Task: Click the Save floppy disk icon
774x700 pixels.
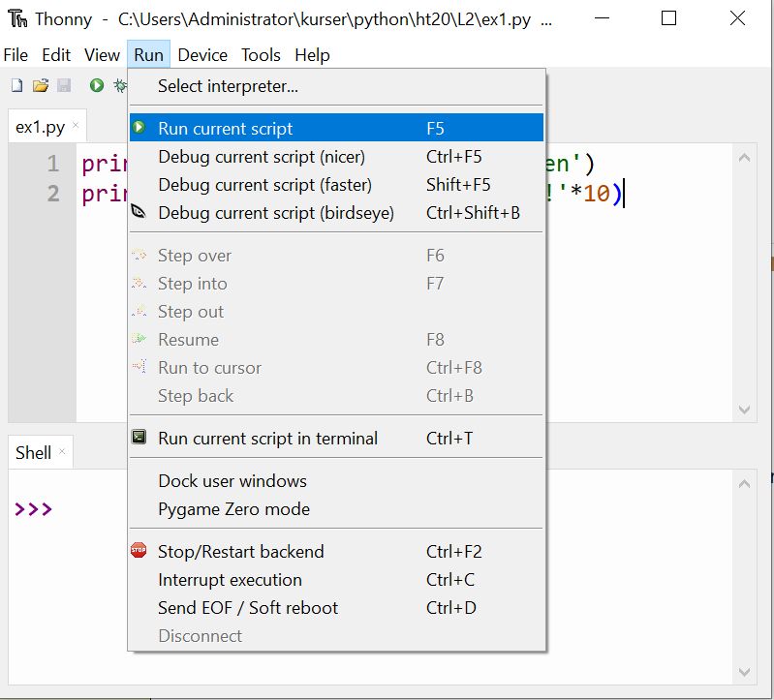Action: (x=64, y=85)
